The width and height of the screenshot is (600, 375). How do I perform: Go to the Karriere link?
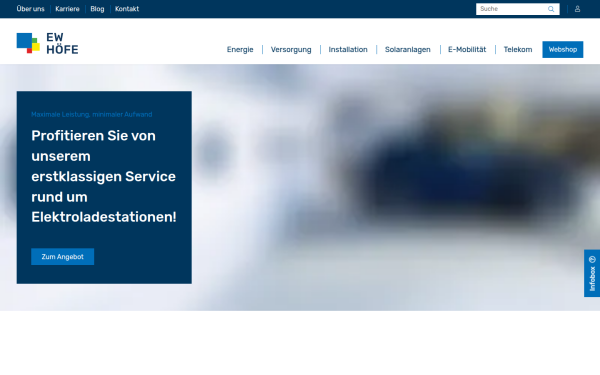point(67,9)
